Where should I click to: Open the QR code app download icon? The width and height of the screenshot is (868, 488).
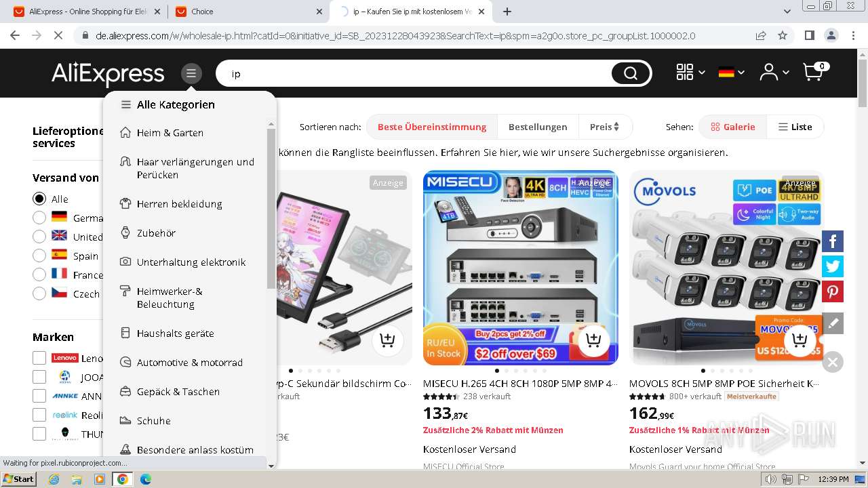click(x=685, y=72)
